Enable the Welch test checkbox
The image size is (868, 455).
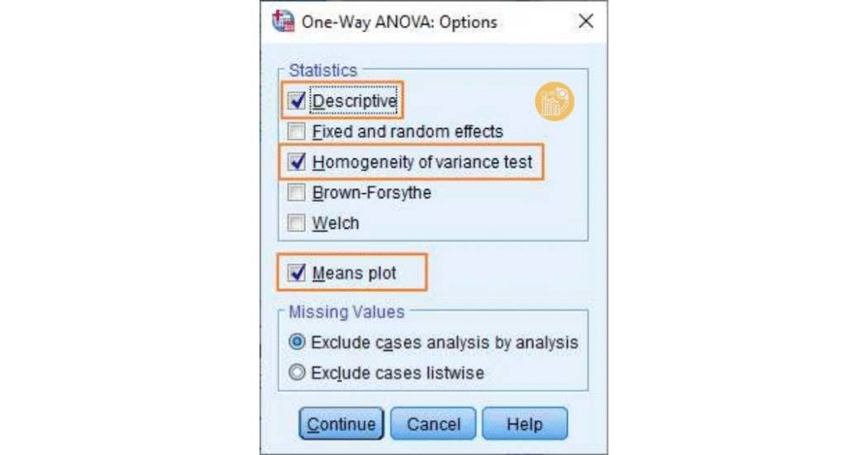point(297,224)
